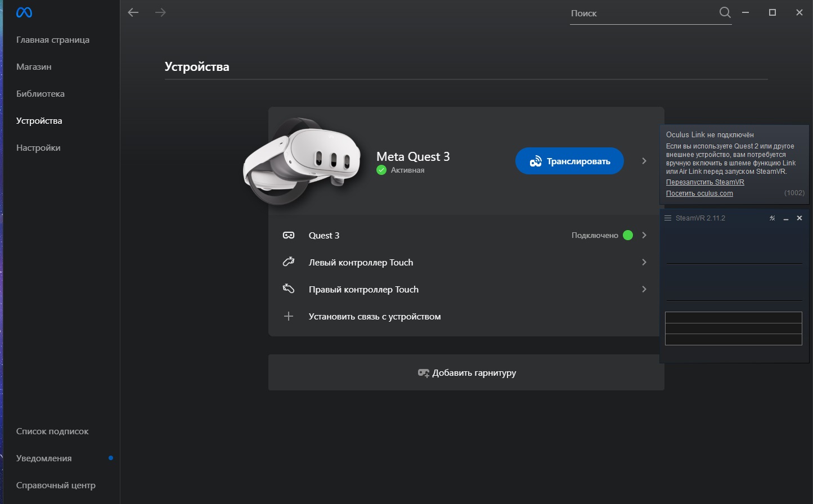The image size is (813, 504).
Task: Click the Активная status label
Action: coord(407,170)
